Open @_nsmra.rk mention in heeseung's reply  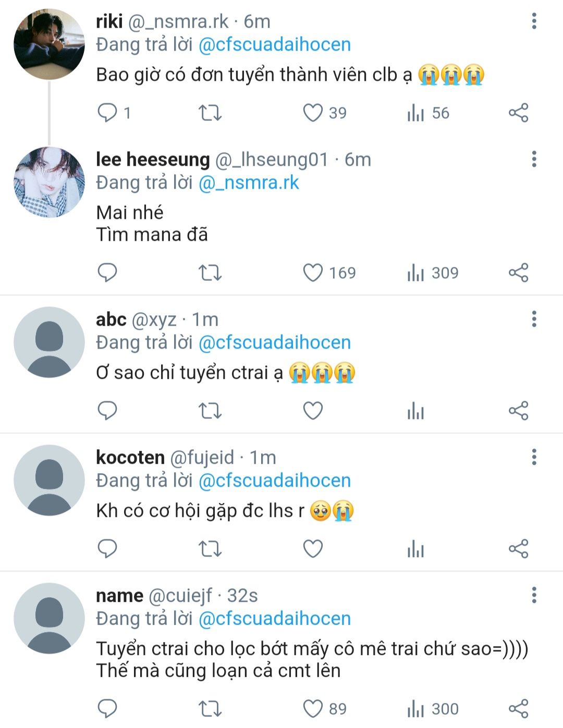(249, 183)
